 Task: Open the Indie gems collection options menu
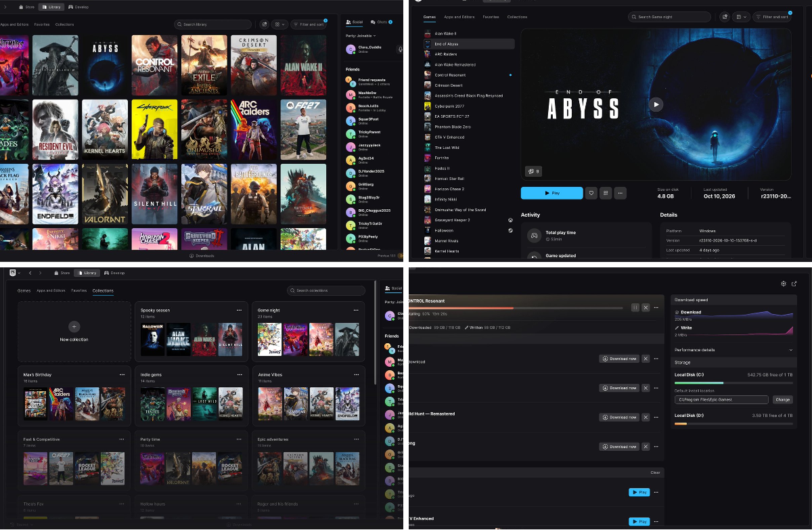pos(240,374)
